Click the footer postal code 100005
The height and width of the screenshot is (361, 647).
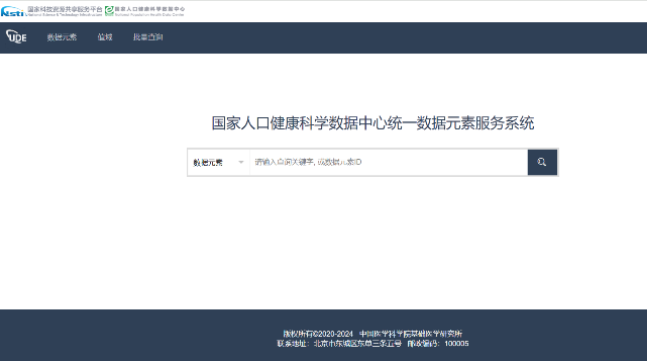coord(456,343)
